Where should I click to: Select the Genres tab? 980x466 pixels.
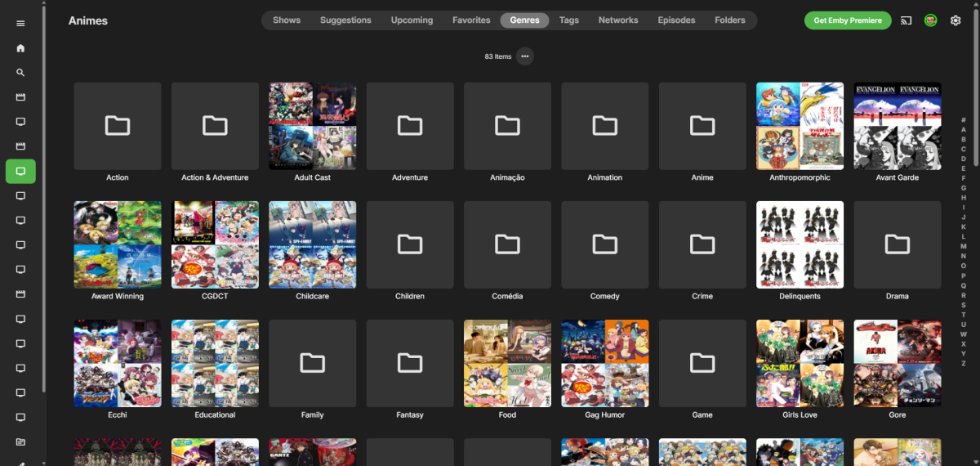coord(524,20)
